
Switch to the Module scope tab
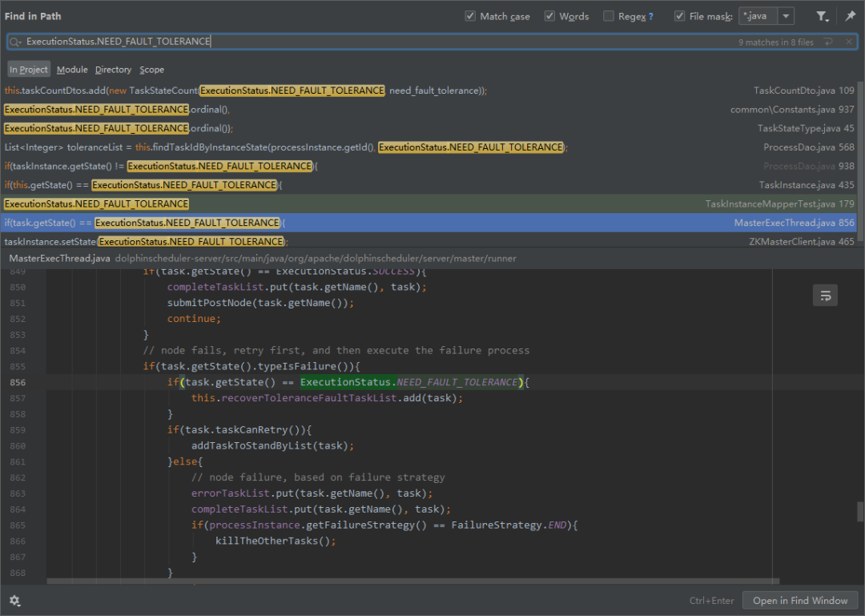72,70
